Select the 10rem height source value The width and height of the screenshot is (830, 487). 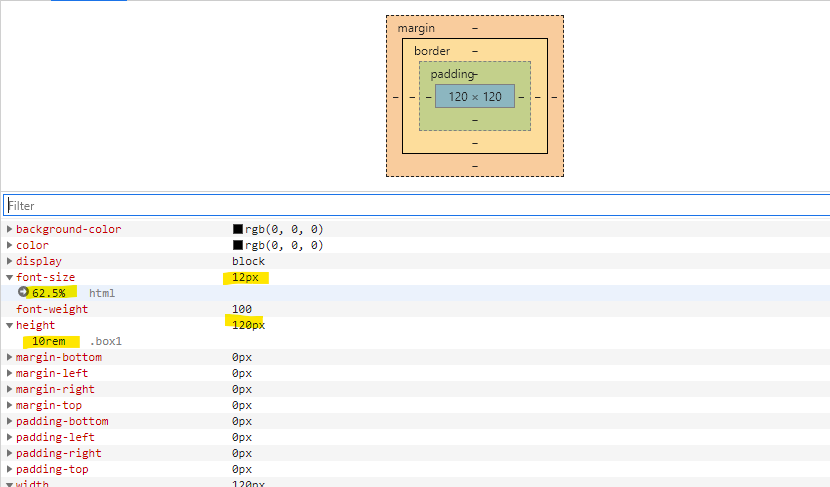click(x=49, y=341)
